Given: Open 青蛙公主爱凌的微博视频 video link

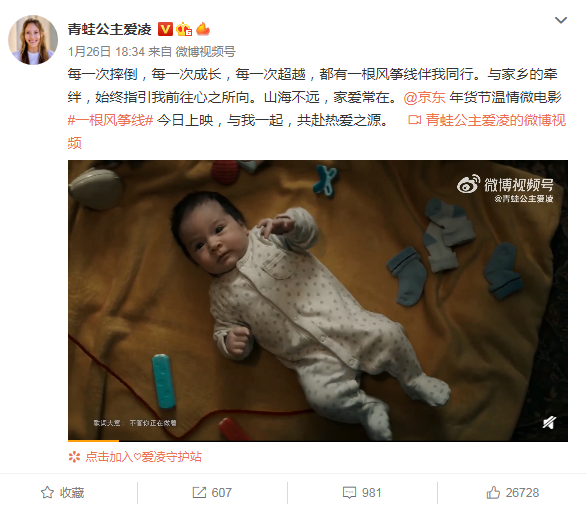Looking at the screenshot, I should pos(316,132).
